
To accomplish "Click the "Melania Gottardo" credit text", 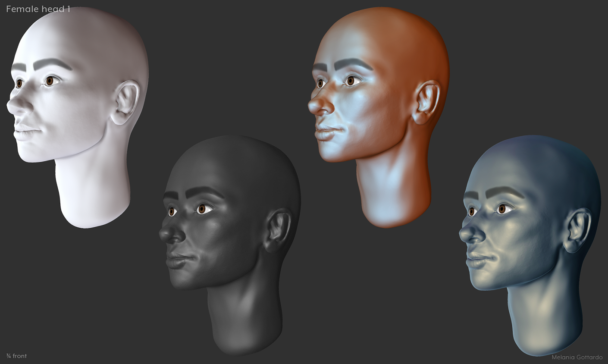I will click(x=577, y=357).
